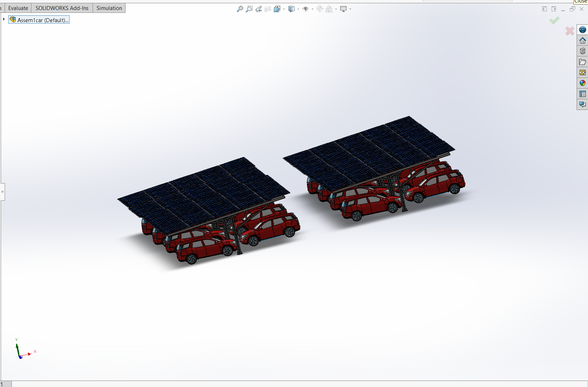Open the Evaluate ribbon tab
The image size is (588, 387).
tap(18, 8)
